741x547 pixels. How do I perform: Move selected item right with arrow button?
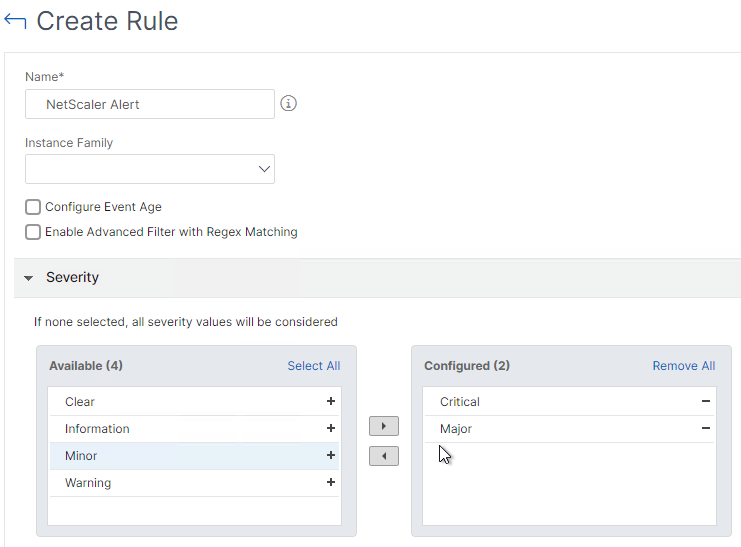pos(384,426)
